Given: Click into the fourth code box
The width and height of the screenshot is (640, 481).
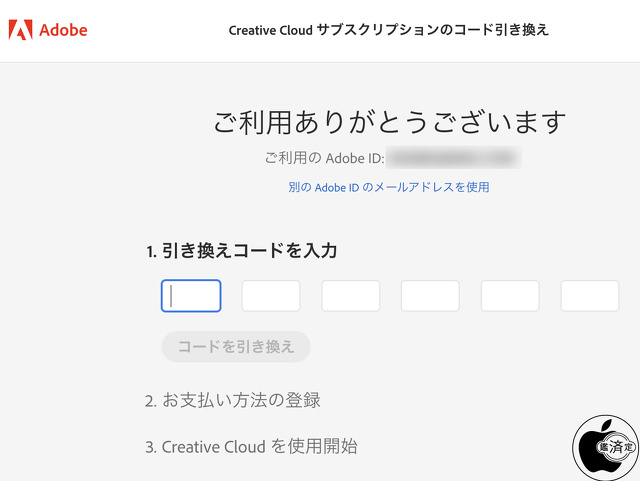Looking at the screenshot, I should [430, 296].
